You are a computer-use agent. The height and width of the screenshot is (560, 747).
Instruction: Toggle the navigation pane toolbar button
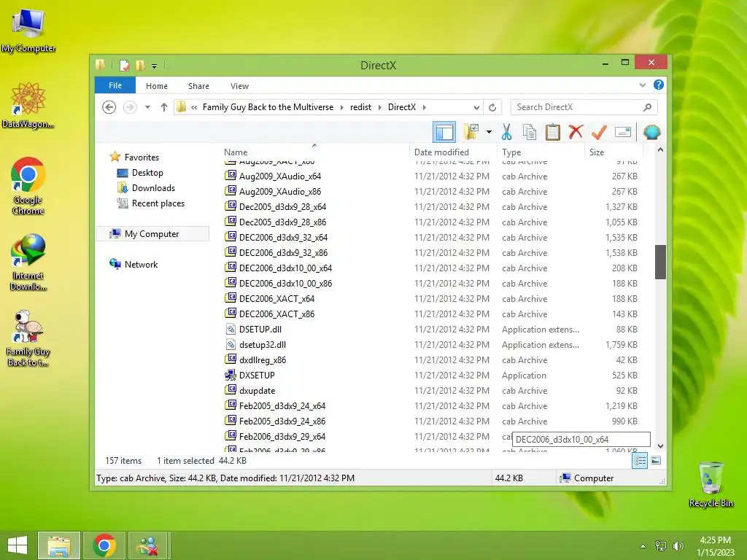click(444, 132)
